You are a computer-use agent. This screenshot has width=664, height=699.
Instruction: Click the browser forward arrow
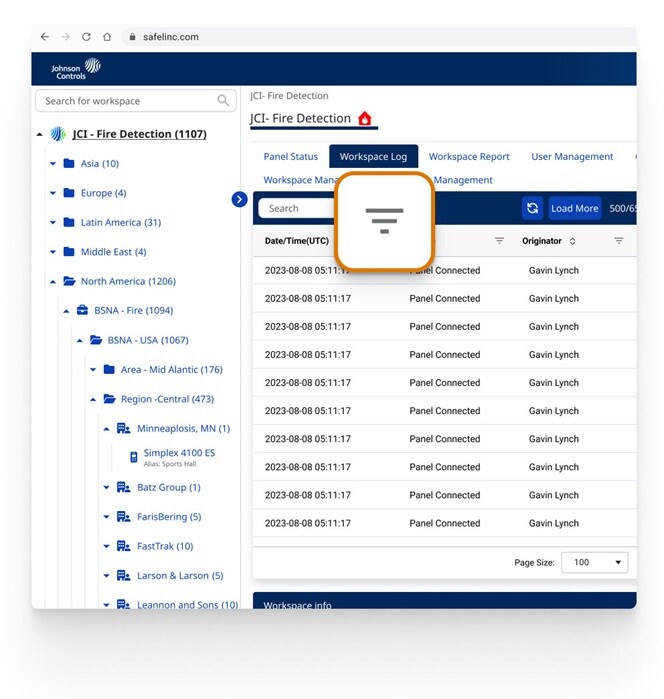[x=66, y=37]
